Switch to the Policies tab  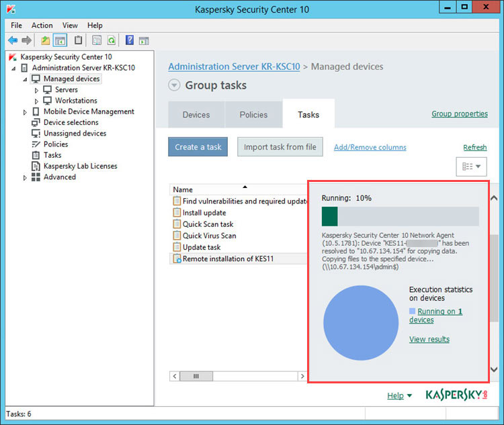[x=253, y=115]
